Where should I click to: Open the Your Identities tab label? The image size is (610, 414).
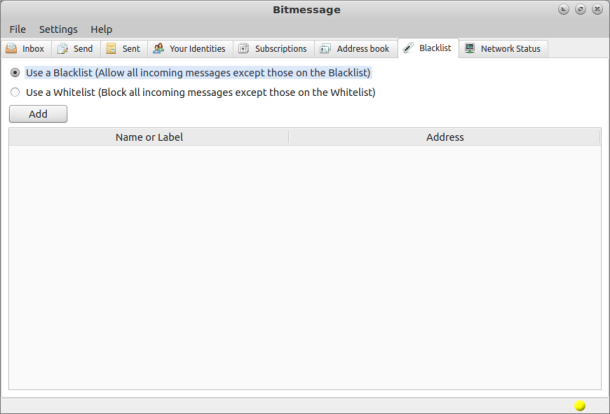pos(197,49)
